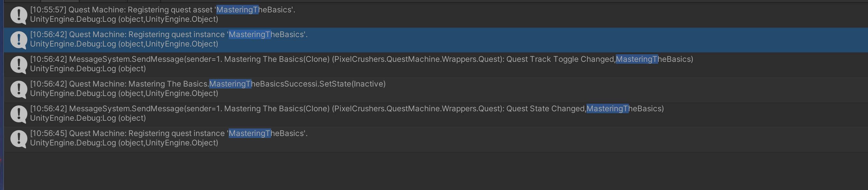Click the info icon beside the SetState(Inactive) log
Screen dimensions: 868x190
click(x=19, y=89)
